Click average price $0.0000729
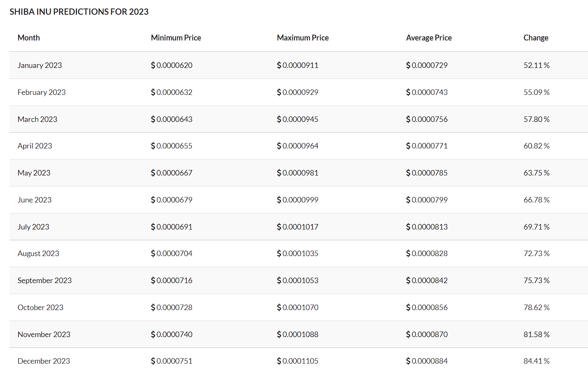Screen dimensions: 588x378 (427, 65)
